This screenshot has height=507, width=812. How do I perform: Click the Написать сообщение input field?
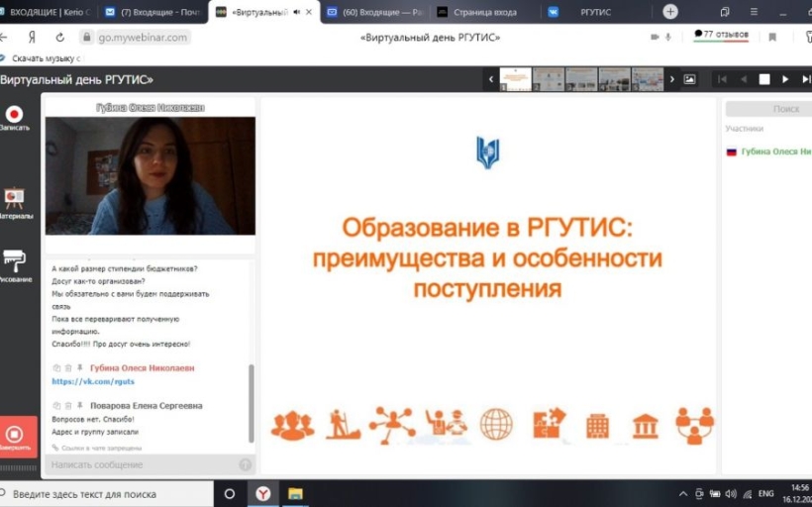pos(143,464)
